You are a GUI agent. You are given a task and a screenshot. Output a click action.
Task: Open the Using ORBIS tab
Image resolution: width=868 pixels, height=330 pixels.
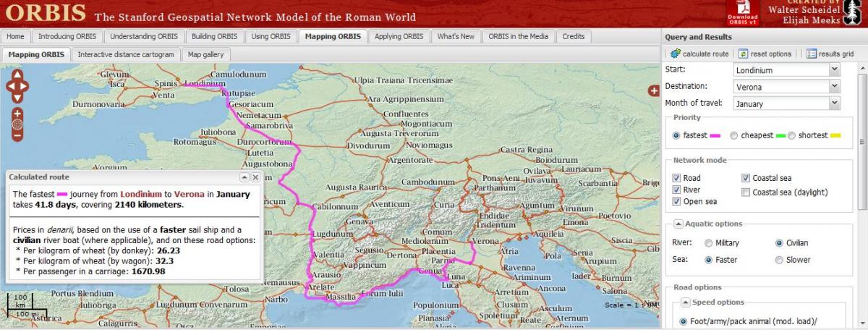[271, 36]
